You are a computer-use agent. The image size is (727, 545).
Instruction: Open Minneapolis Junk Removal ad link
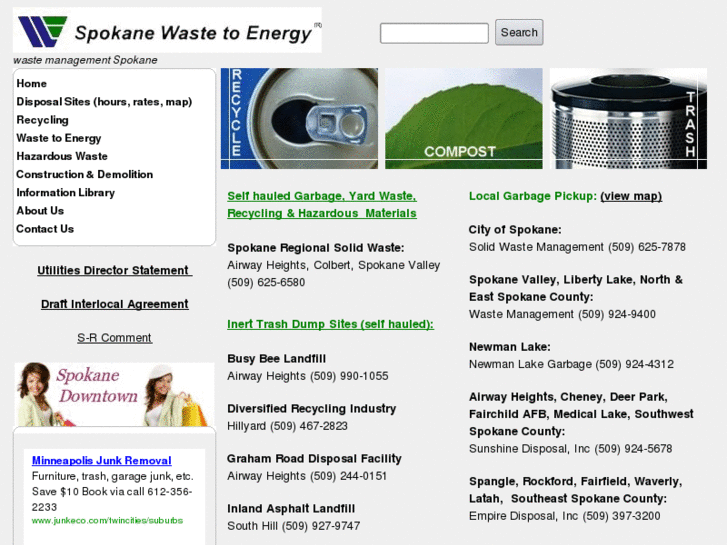tap(102, 461)
